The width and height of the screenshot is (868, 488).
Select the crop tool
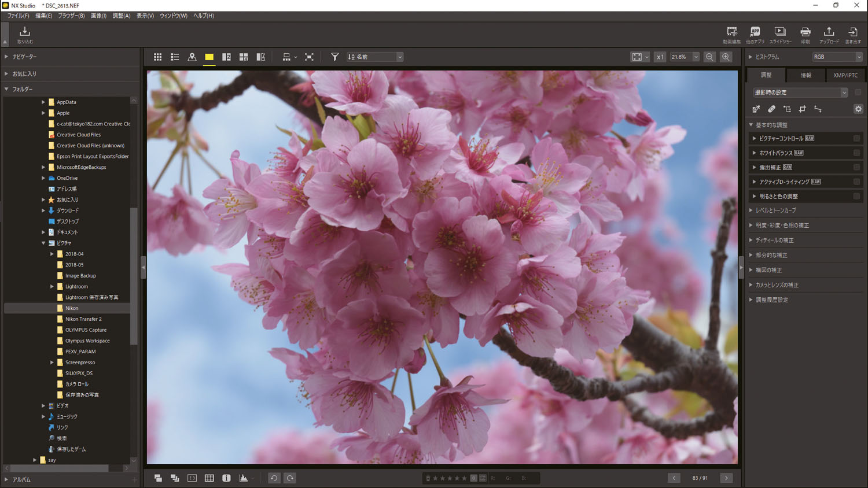coord(802,109)
